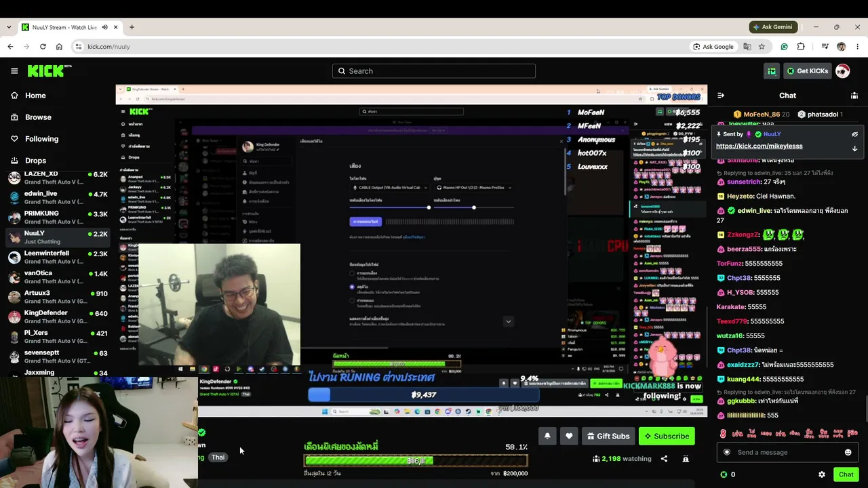The width and height of the screenshot is (868, 488).
Task: Open the pinned kick.com/mikeylesss link
Action: pyautogui.click(x=759, y=146)
